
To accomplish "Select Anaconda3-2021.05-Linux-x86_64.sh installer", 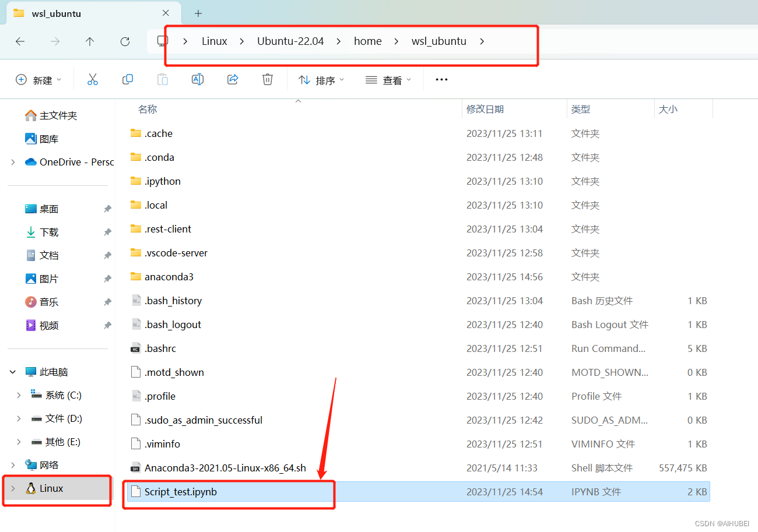I will [x=418, y=468].
